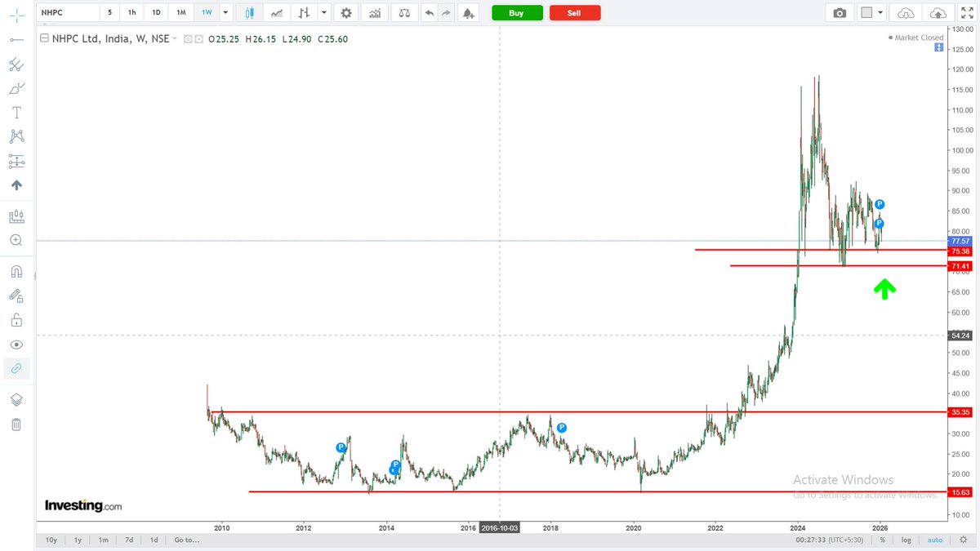The image size is (980, 551).
Task: Set range to 1d
Action: tap(154, 540)
